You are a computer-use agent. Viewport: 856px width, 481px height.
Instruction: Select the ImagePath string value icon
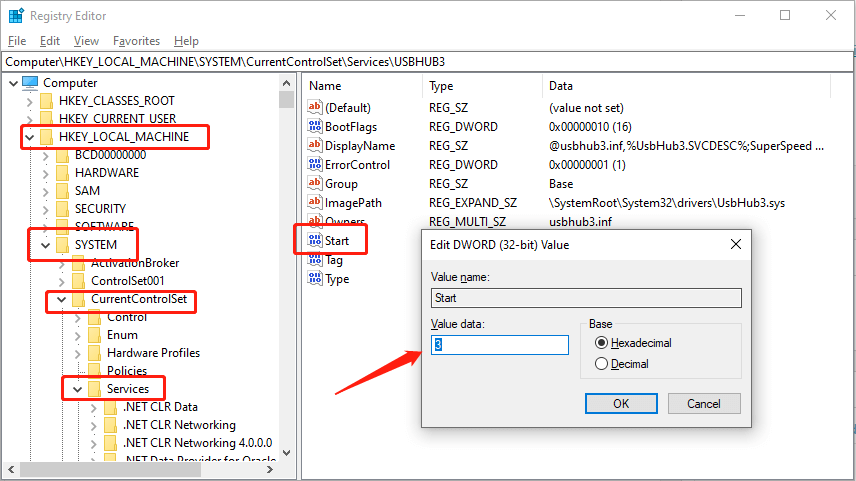pos(314,203)
